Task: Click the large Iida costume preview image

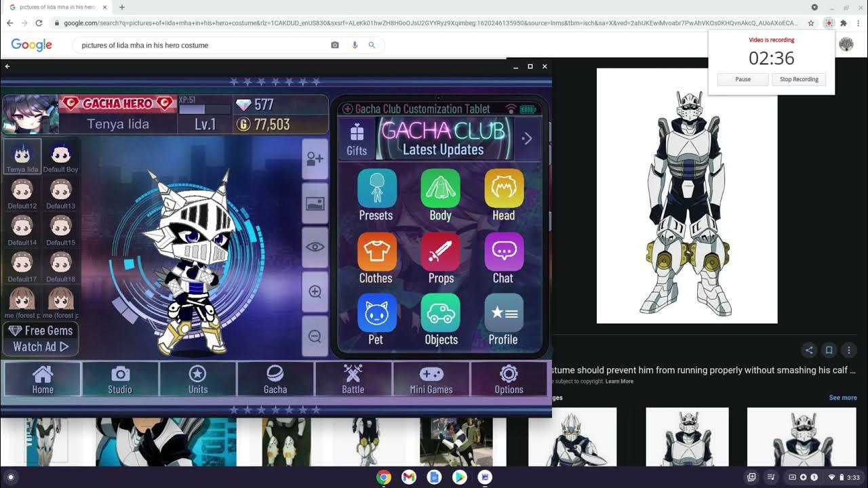Action: click(687, 196)
